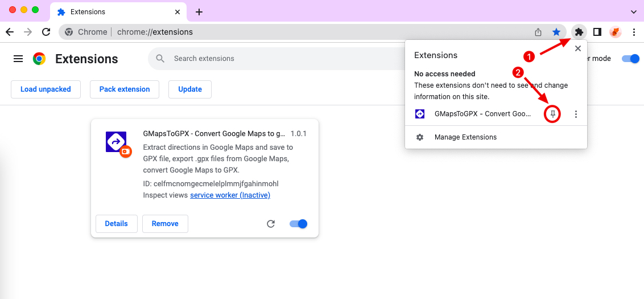
Task: Open the tab search chevron in title bar
Action: [x=634, y=11]
